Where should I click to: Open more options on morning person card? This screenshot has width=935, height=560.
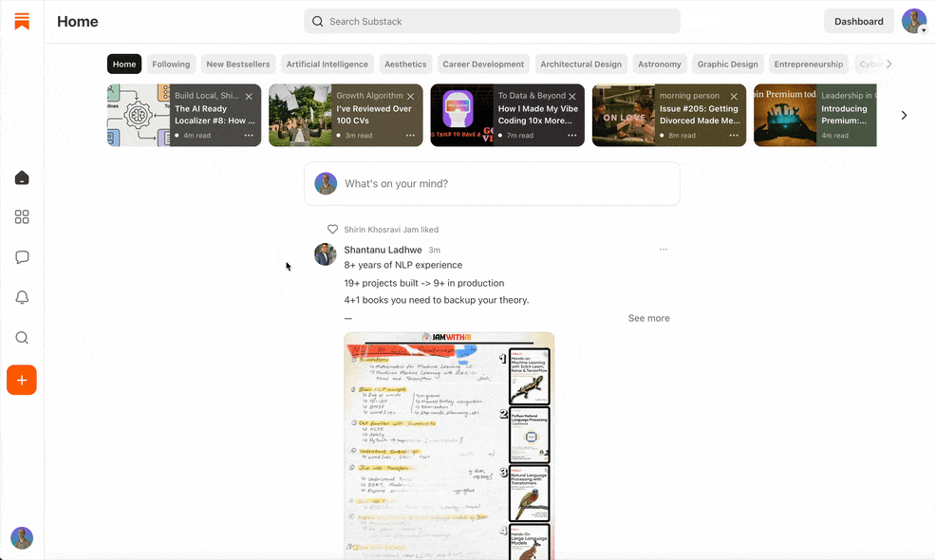[x=734, y=136]
